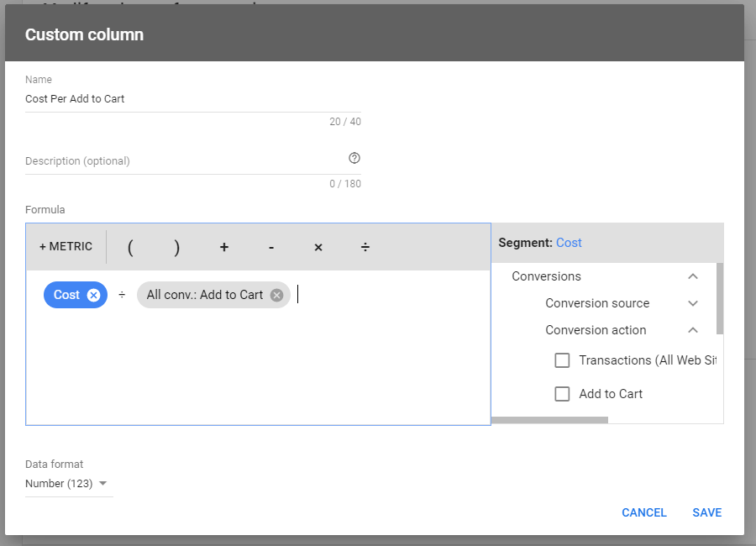Click the Formula label
The height and width of the screenshot is (546, 756).
(x=45, y=210)
